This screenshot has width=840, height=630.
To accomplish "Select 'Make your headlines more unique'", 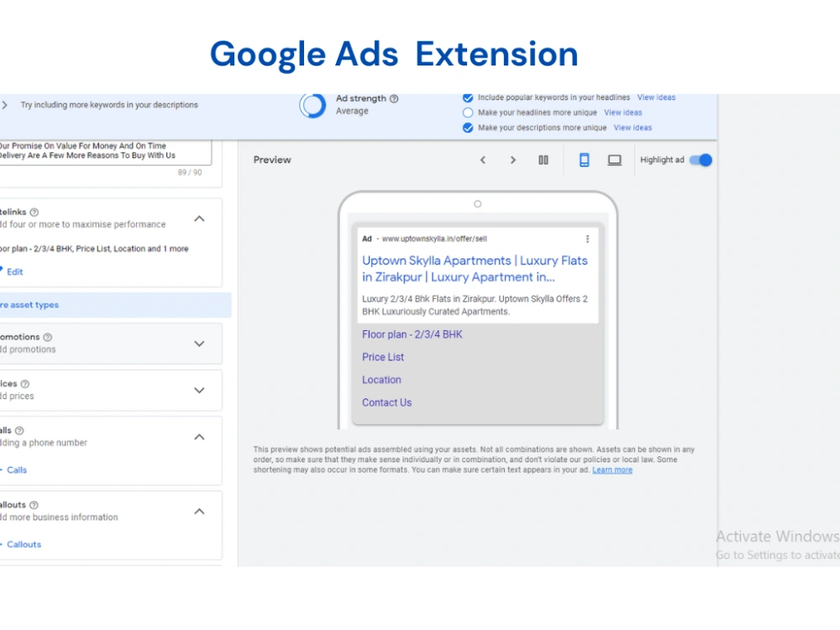I will [x=468, y=113].
